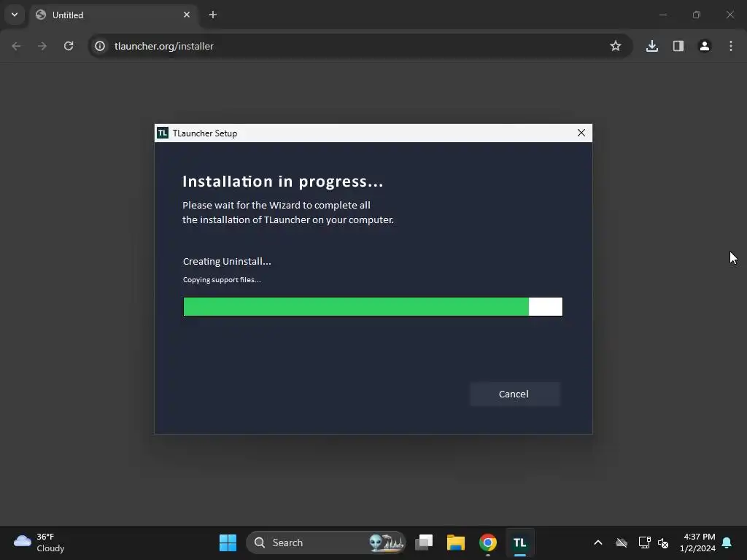Open a new browser tab
The width and height of the screenshot is (747, 560).
[x=213, y=15]
